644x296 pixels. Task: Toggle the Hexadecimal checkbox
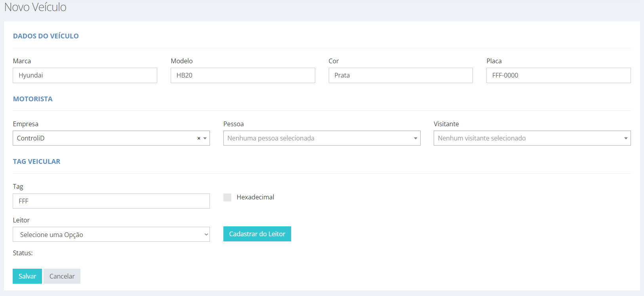227,197
